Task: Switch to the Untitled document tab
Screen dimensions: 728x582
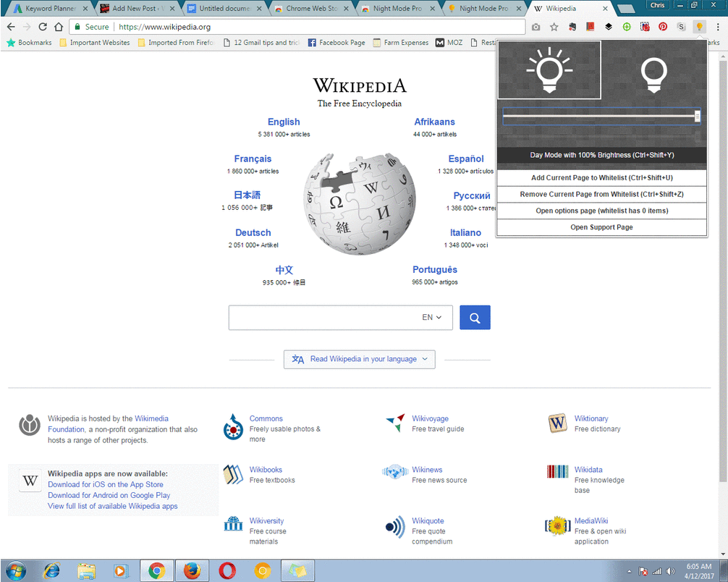Action: 224,9
